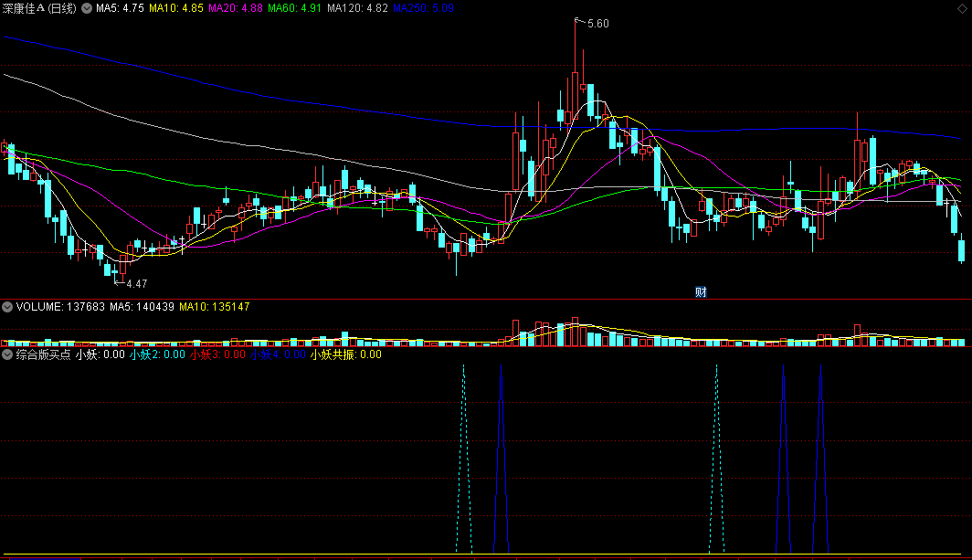
Task: Click the VOLUME: 137683 readout
Action: pos(60,307)
